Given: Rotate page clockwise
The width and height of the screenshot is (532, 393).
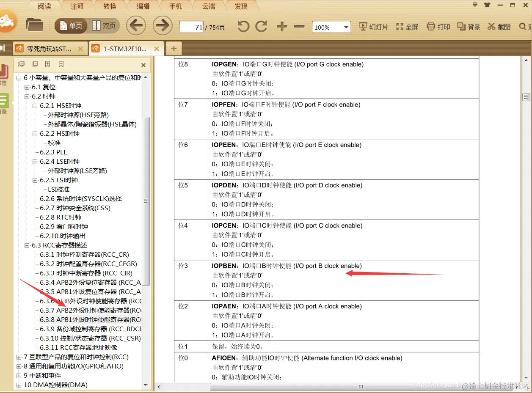Looking at the screenshot, I should (262, 27).
